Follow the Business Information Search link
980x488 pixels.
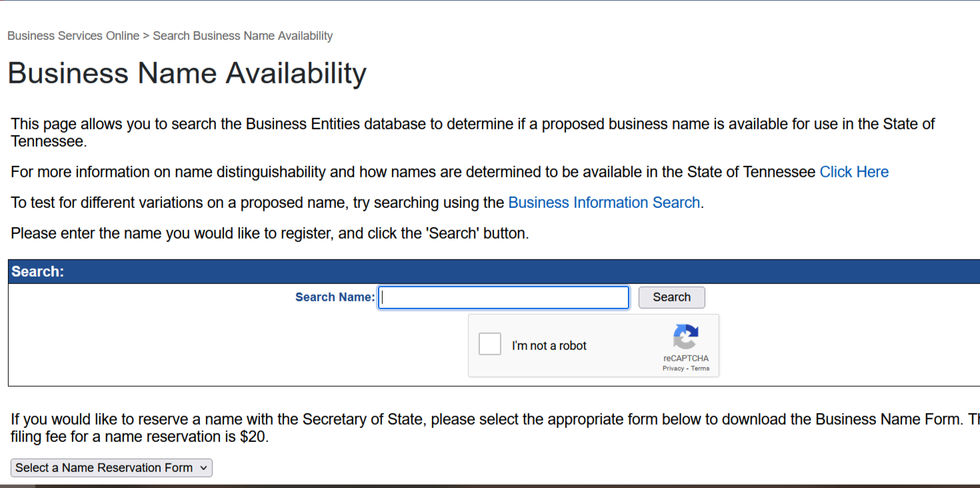[604, 203]
